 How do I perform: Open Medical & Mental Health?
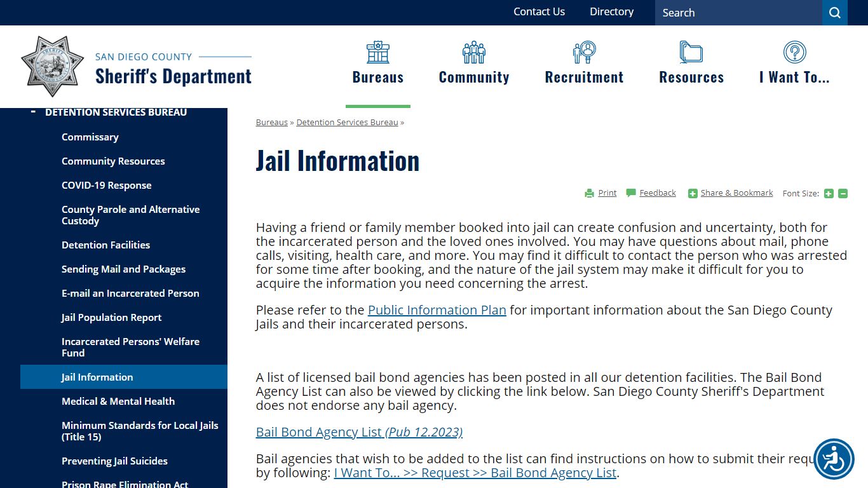118,402
